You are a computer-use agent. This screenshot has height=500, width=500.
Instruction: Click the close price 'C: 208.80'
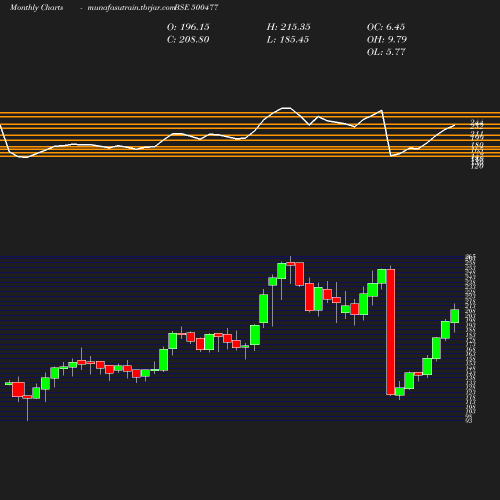(188, 40)
